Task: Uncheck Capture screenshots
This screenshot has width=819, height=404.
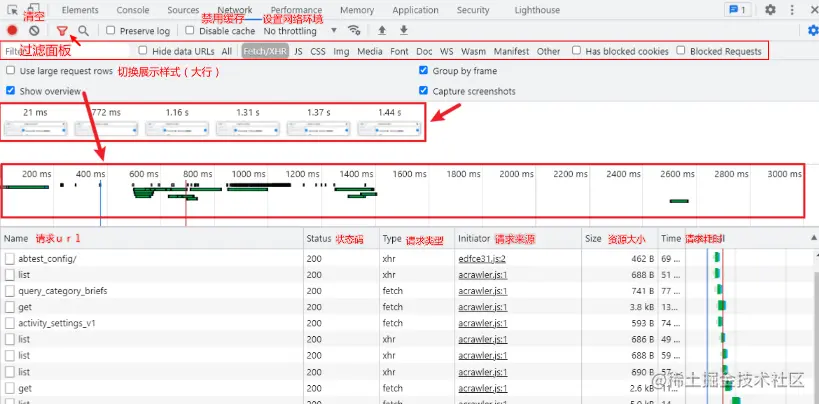Action: [424, 90]
